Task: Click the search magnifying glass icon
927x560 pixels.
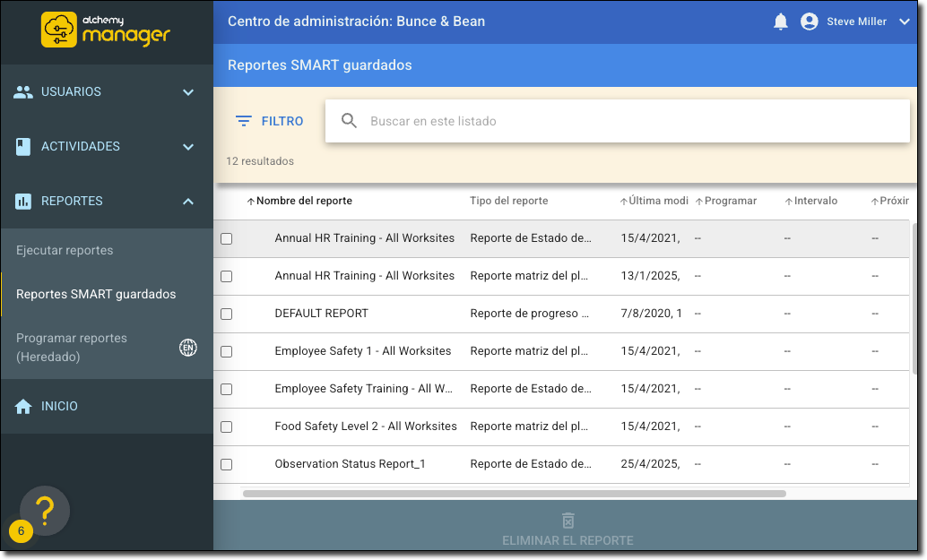Action: click(350, 121)
